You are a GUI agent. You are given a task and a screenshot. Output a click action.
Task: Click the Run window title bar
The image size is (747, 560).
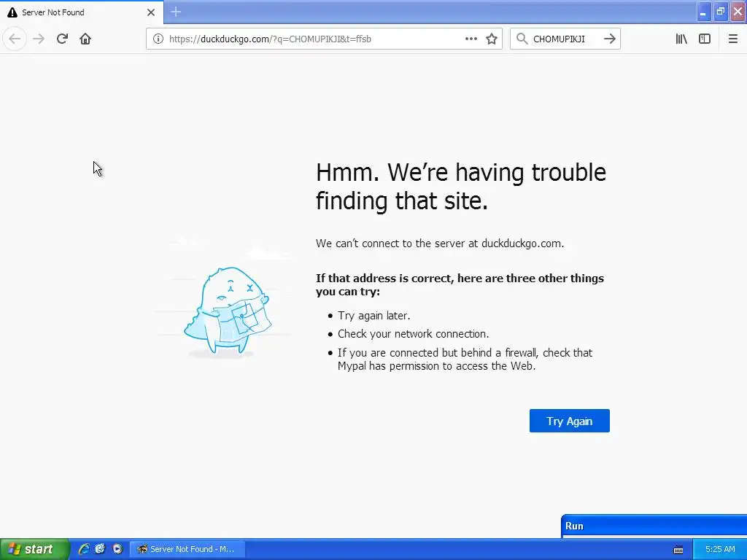click(654, 526)
